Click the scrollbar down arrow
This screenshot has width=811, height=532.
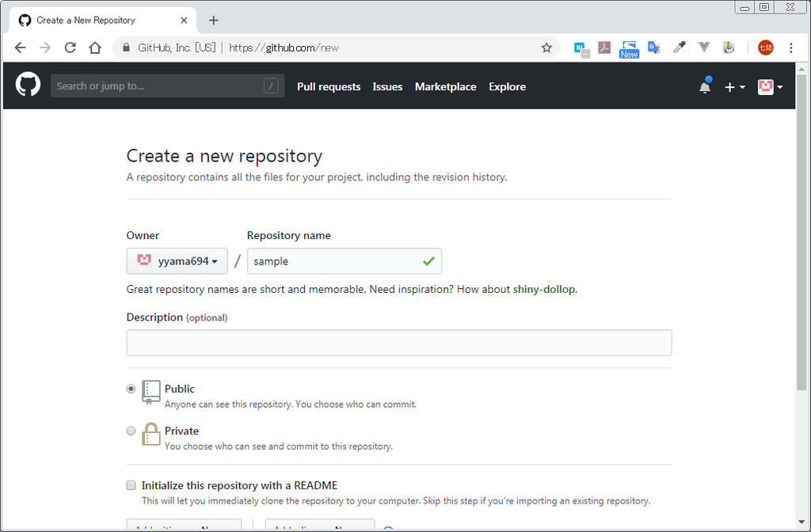point(801,522)
